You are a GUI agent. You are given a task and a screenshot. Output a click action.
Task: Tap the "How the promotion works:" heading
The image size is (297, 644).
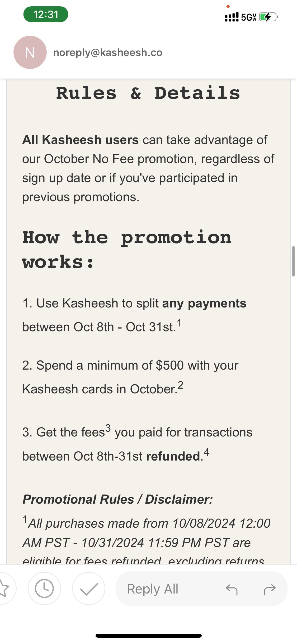(x=127, y=249)
